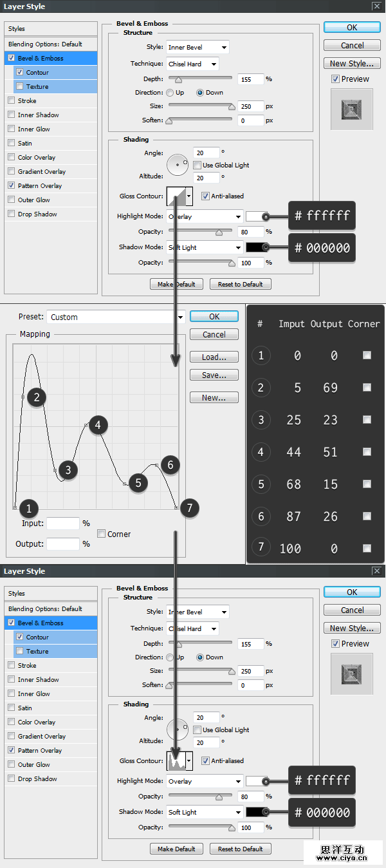The image size is (386, 868).
Task: Click the Load... button in contour editor
Action: (214, 357)
